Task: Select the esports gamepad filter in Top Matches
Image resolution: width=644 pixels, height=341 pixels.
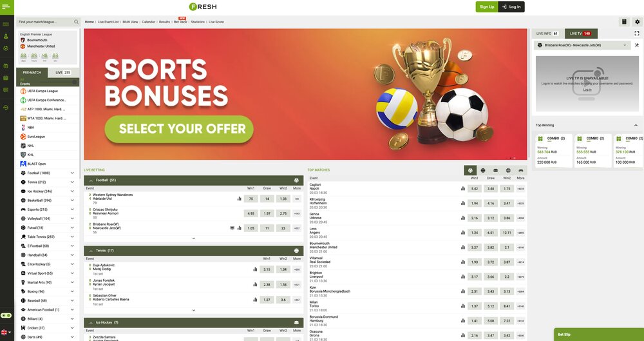Action: pos(521,170)
